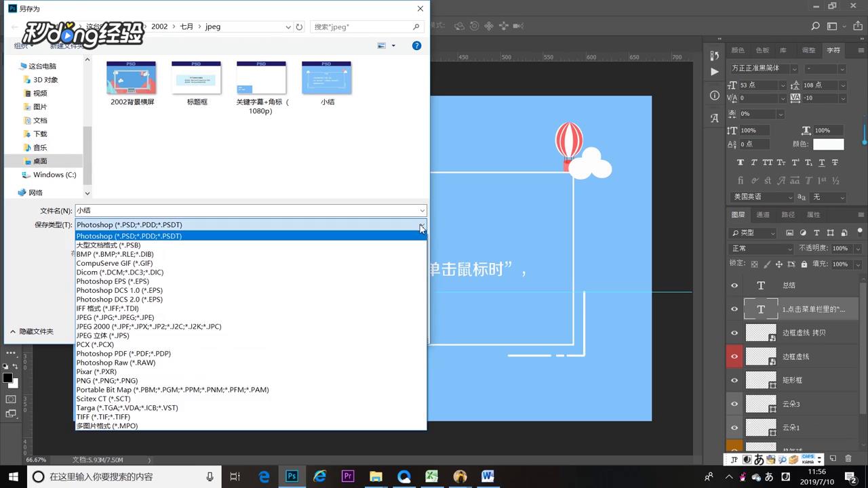Image resolution: width=868 pixels, height=488 pixels.
Task: Open the Glyphs panel icon
Action: pos(714,118)
